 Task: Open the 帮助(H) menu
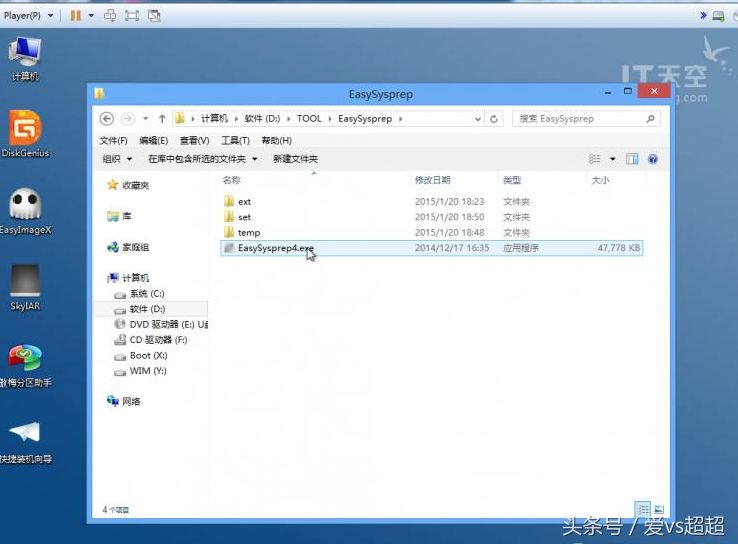tap(277, 140)
